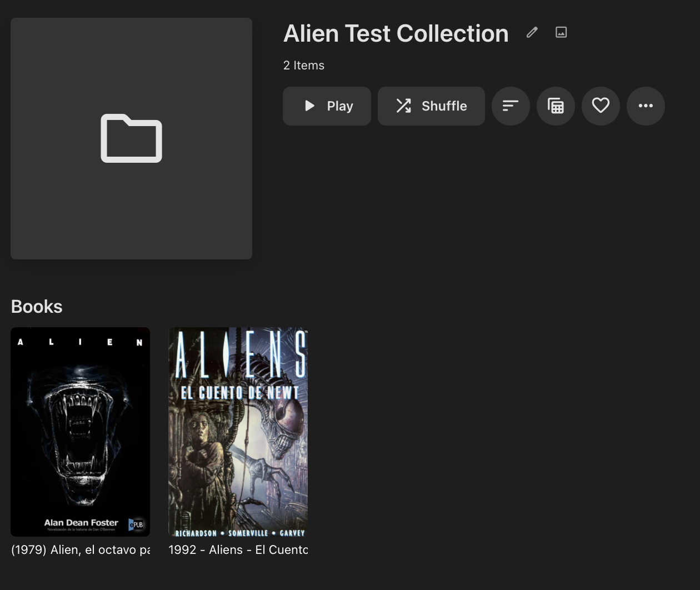Image resolution: width=700 pixels, height=590 pixels.
Task: Open the sort options icon
Action: [511, 106]
